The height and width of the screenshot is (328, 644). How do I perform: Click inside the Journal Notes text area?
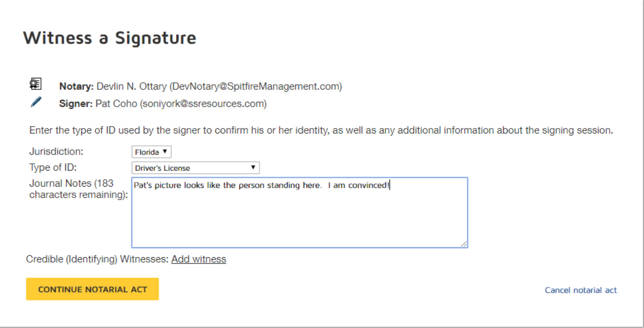pyautogui.click(x=299, y=213)
